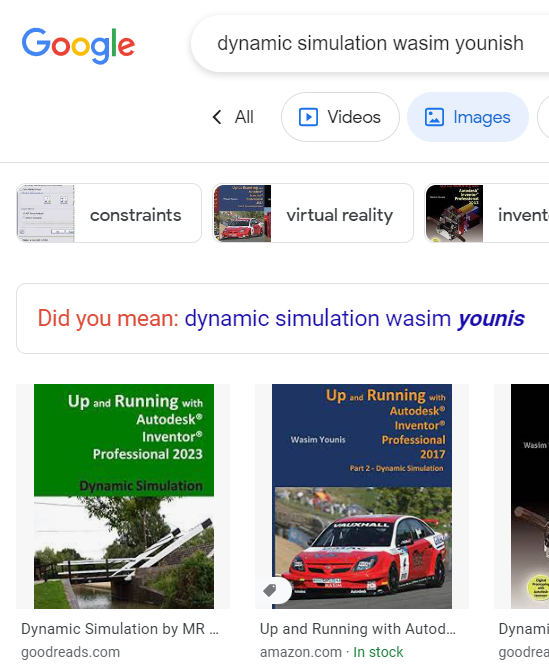Click the Google logo
This screenshot has height=667, width=549.
tap(78, 45)
